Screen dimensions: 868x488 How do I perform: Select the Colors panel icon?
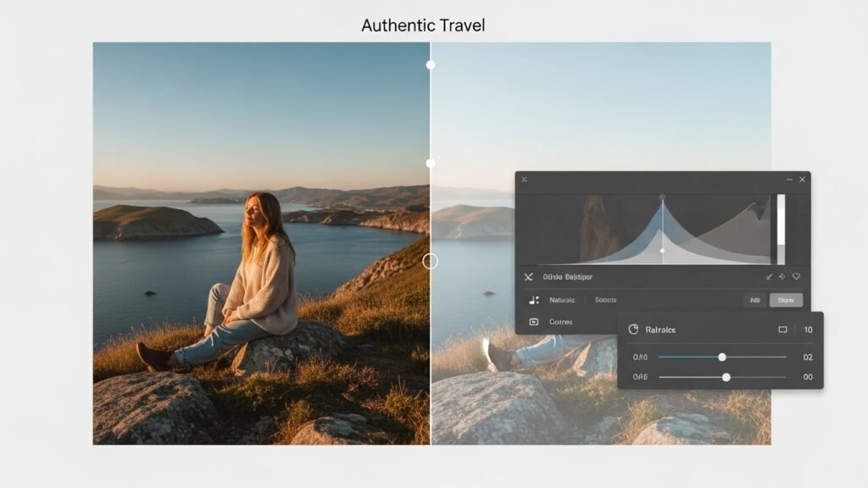click(533, 322)
